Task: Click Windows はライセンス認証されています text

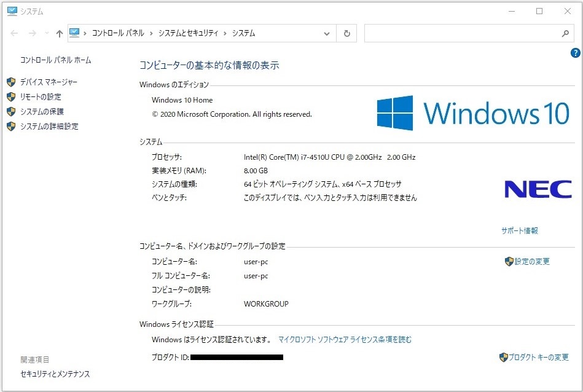Action: point(212,340)
